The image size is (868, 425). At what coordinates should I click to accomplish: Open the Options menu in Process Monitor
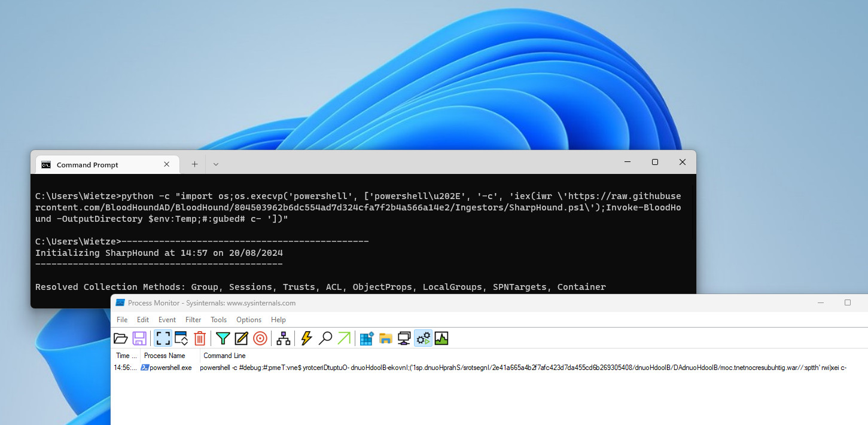click(249, 320)
